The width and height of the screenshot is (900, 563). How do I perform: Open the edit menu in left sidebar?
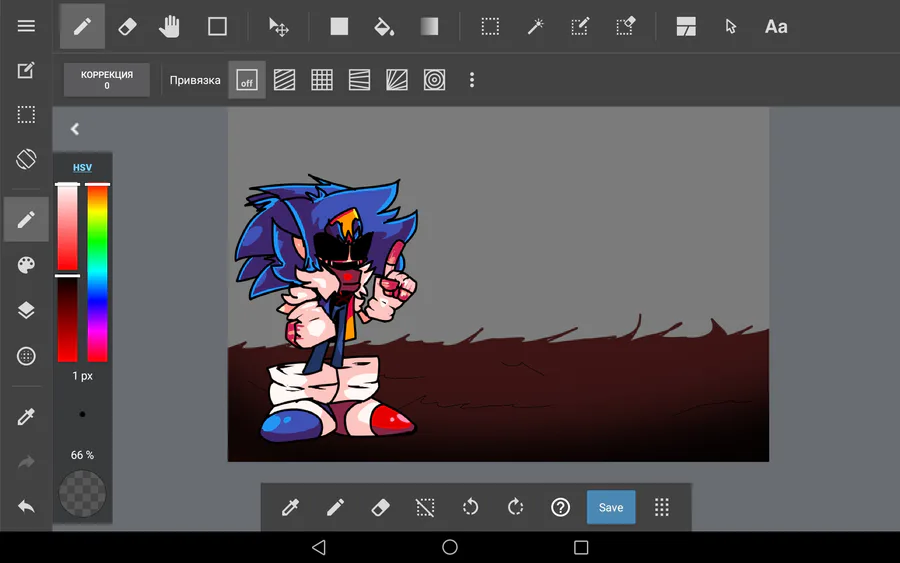26,70
